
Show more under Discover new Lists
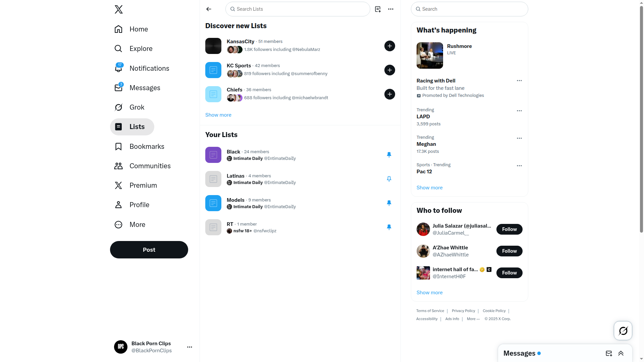pos(218,115)
